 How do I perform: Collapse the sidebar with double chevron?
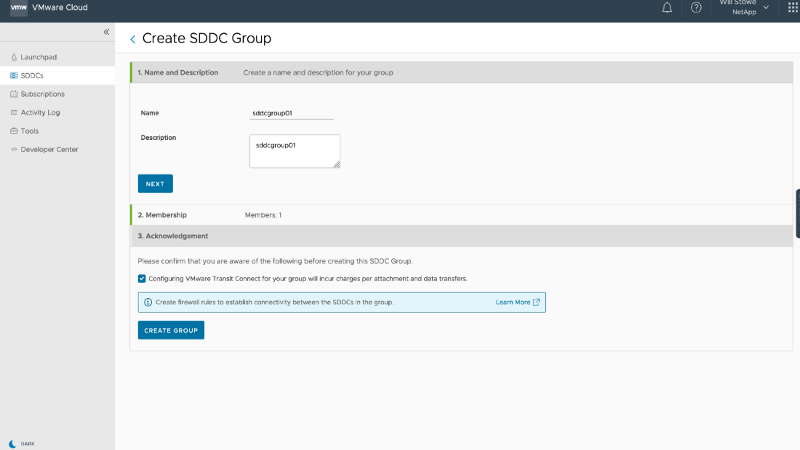107,33
